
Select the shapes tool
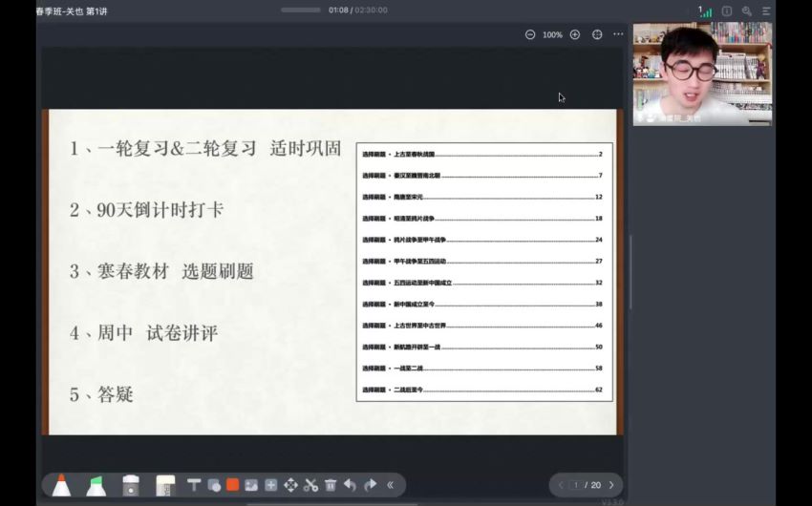213,485
